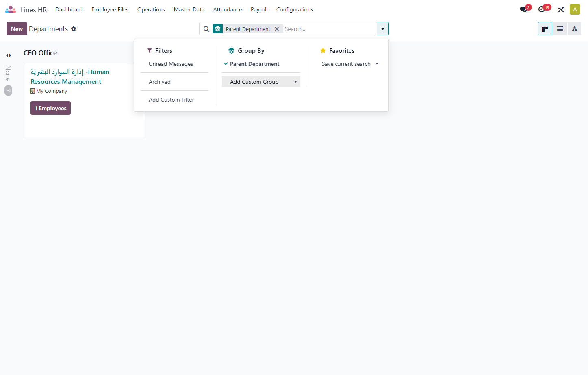
Task: Toggle the search options dropdown arrow
Action: click(x=383, y=29)
